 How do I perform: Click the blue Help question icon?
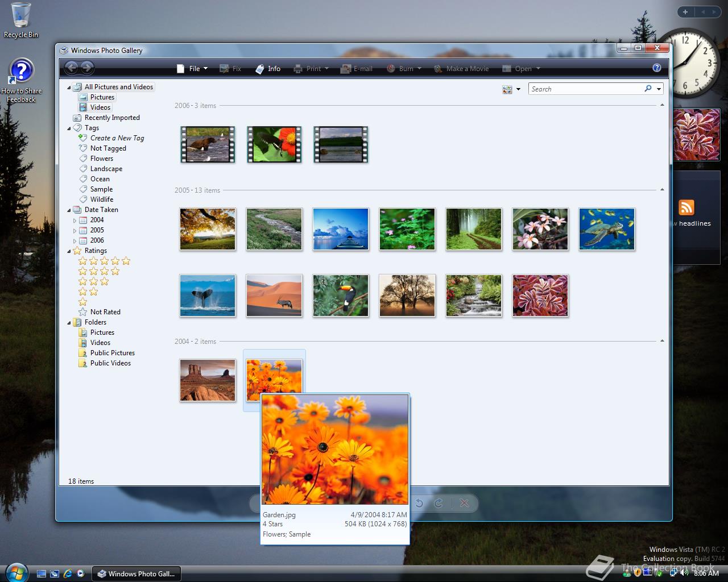pyautogui.click(x=657, y=68)
